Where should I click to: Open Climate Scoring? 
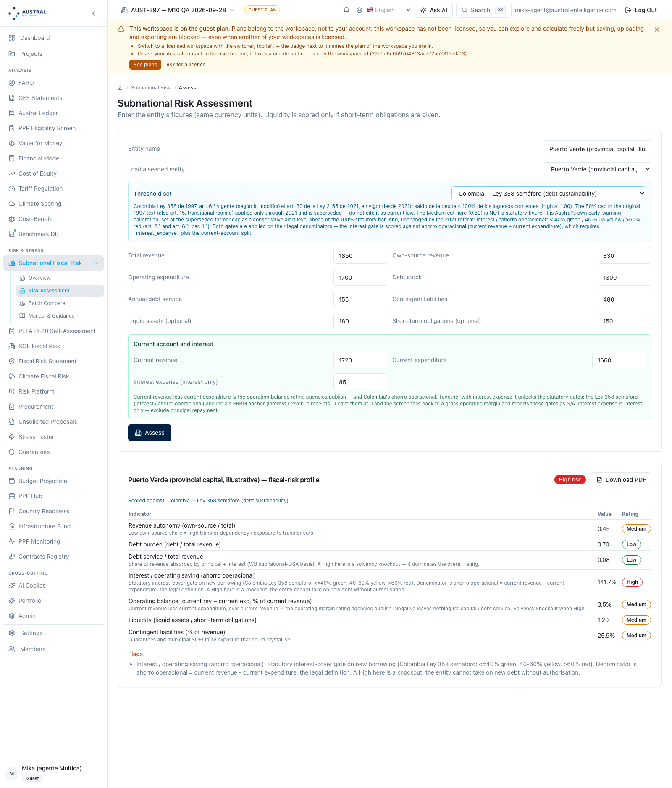tap(54, 204)
